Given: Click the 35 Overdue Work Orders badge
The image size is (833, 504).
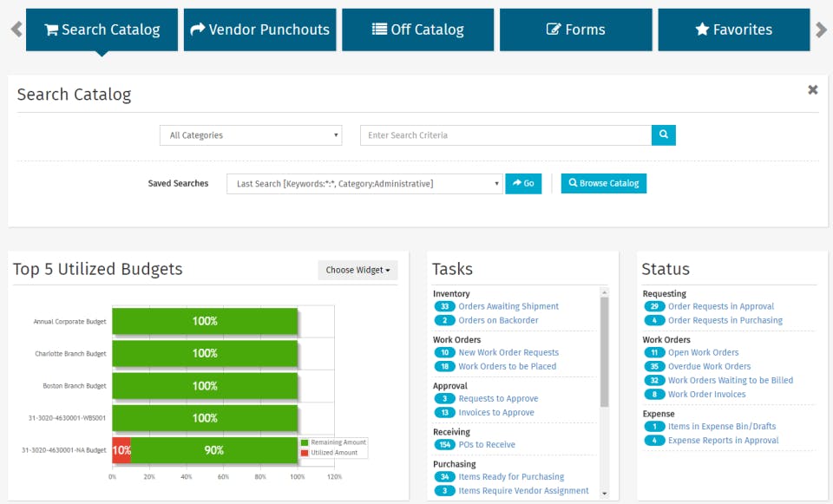Looking at the screenshot, I should point(654,367).
